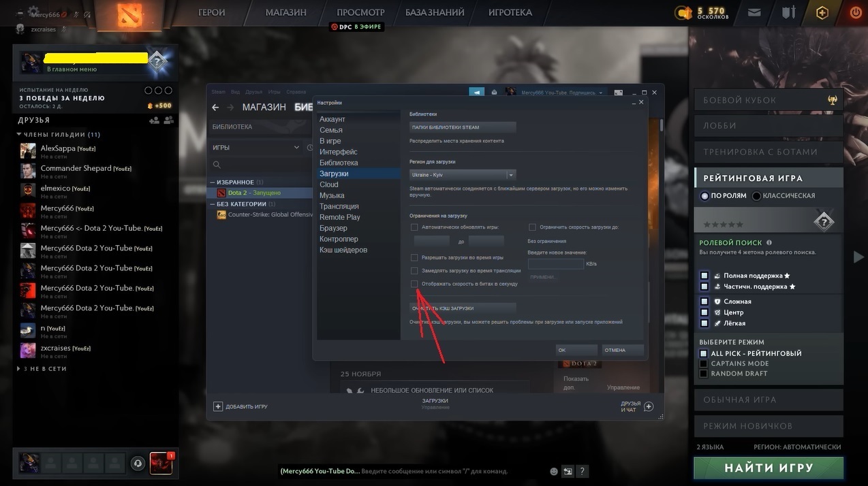Viewport: 868px width, 486px height.
Task: Click the party voice headset icon
Action: click(x=138, y=463)
